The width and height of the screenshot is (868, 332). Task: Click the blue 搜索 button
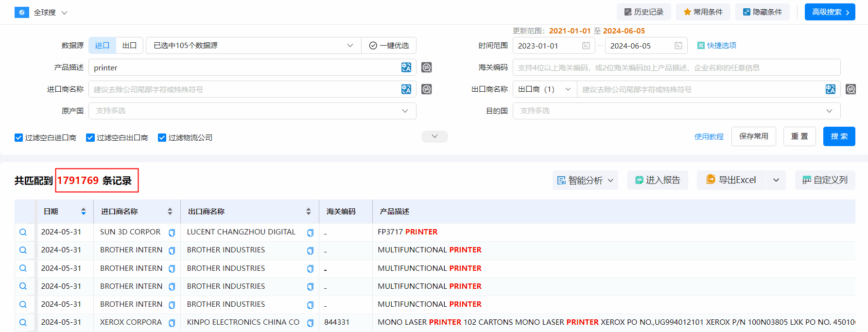tap(839, 136)
